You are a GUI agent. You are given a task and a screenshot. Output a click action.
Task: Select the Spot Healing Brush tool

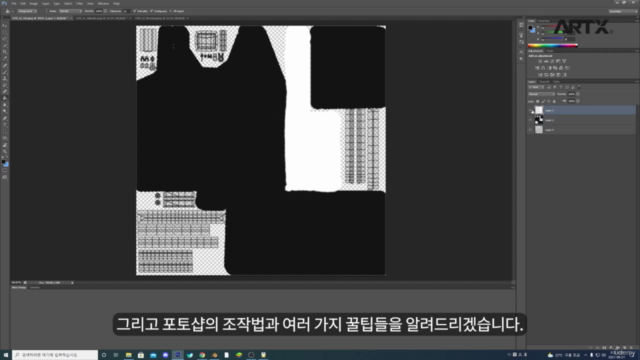pyautogui.click(x=5, y=65)
